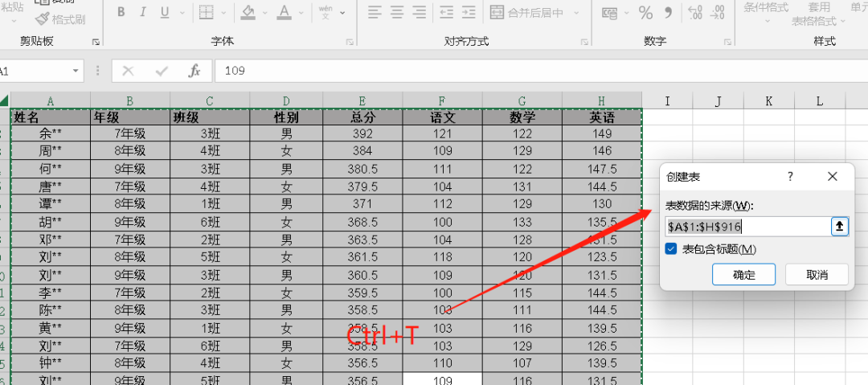
Task: Increase indent
Action: pos(469,12)
